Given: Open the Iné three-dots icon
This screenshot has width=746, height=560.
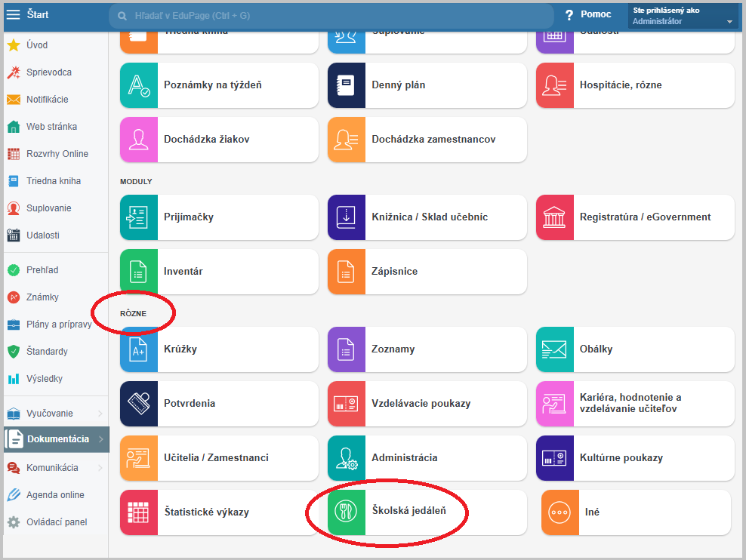Looking at the screenshot, I should click(560, 512).
